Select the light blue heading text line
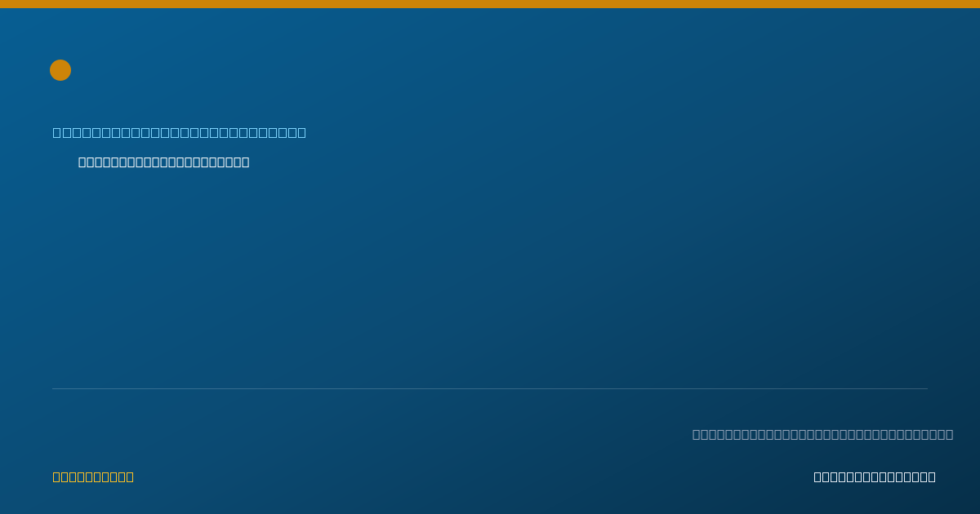Screen dimensions: 980x514 coord(180,132)
